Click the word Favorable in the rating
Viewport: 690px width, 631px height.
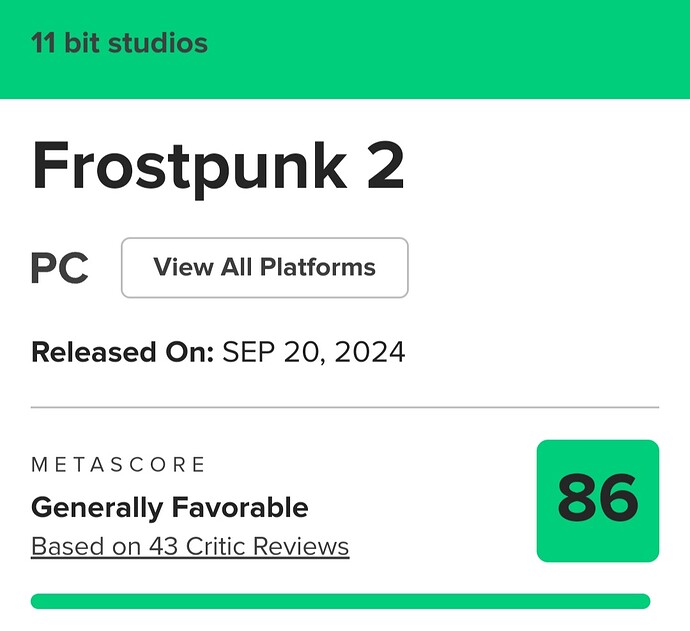(240, 506)
